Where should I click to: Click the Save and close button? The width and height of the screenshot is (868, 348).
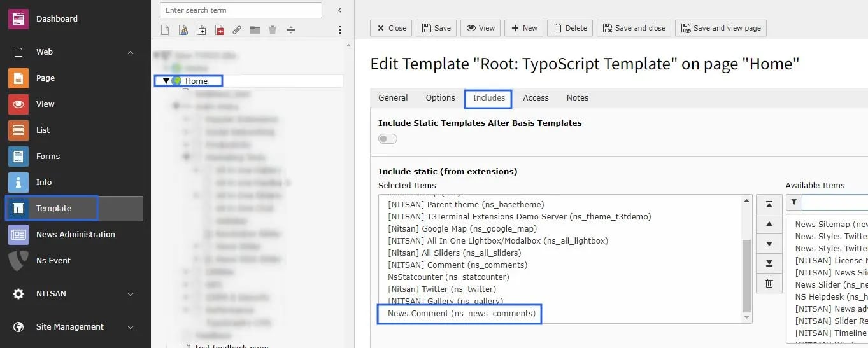point(634,28)
